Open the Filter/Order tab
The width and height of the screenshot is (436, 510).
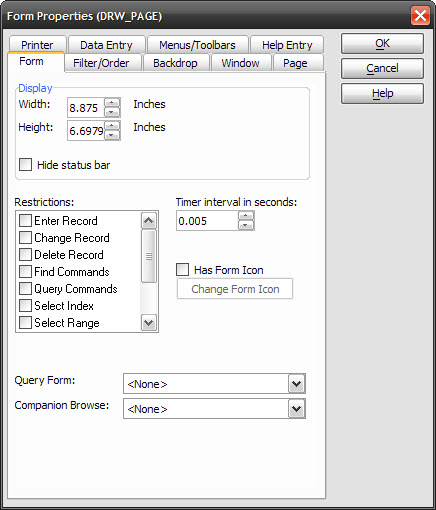point(103,63)
